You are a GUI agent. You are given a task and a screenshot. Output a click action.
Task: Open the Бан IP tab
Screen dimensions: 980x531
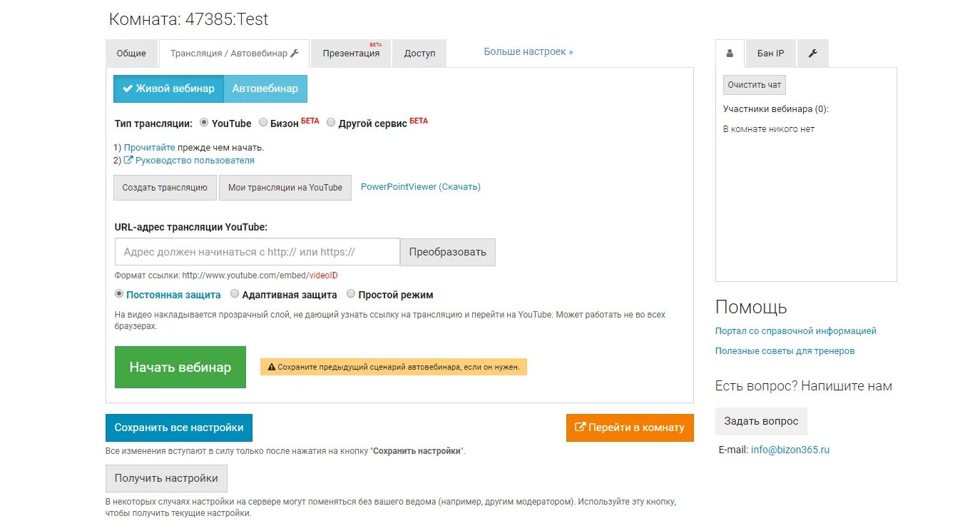click(x=770, y=54)
